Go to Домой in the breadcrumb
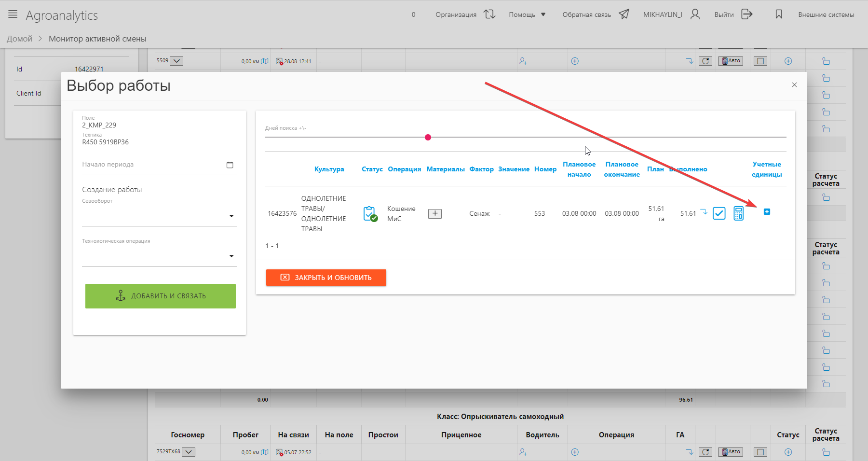Viewport: 868px width, 461px height. [19, 39]
